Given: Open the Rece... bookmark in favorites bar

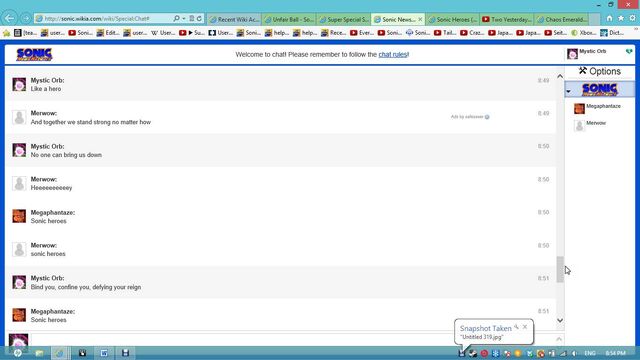Looking at the screenshot, I should [334, 33].
